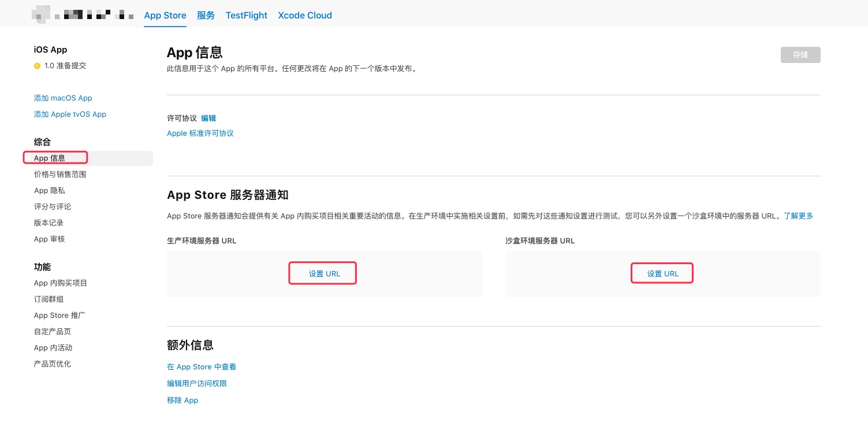The width and height of the screenshot is (868, 426).
Task: Click the iOS App sidebar heading
Action: 50,50
